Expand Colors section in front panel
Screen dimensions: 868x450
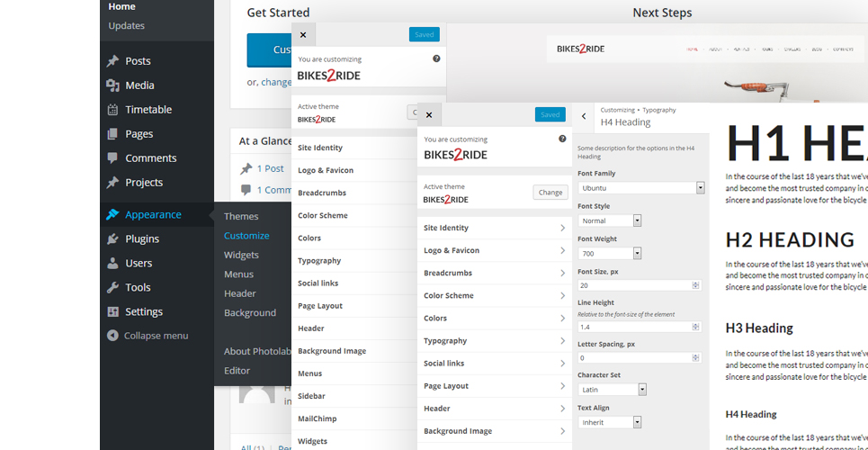point(495,318)
